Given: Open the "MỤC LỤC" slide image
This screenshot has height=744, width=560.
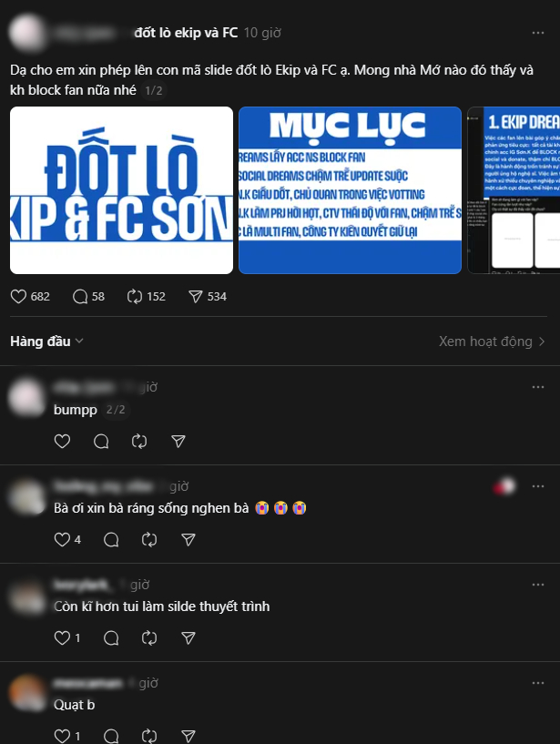Looking at the screenshot, I should click(x=350, y=190).
